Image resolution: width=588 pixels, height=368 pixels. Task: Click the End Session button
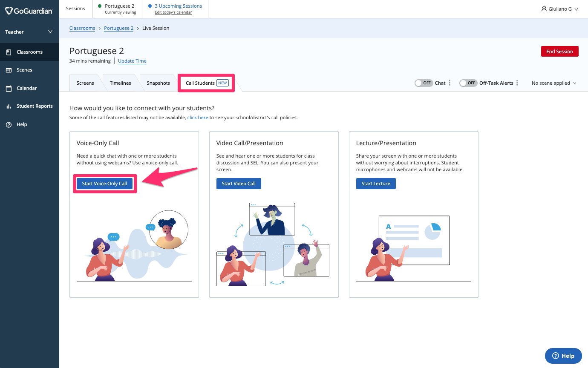tap(559, 52)
